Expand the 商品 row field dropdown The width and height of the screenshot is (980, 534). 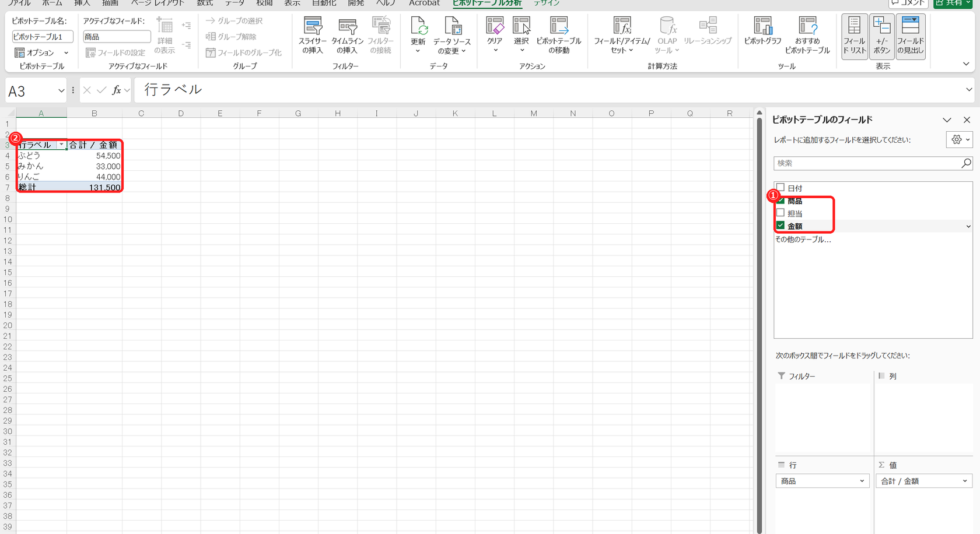tap(862, 481)
